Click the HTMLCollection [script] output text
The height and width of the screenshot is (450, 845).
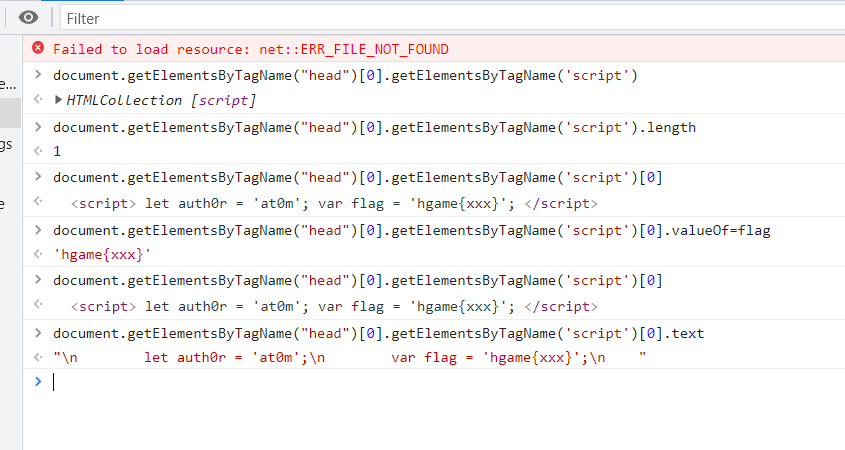tap(161, 100)
